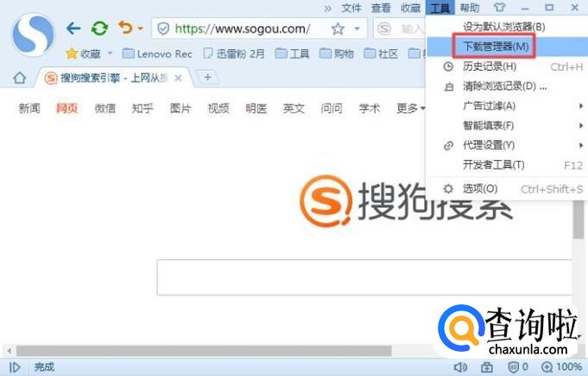Open the 帮助 menu
588x376 pixels.
coord(470,8)
